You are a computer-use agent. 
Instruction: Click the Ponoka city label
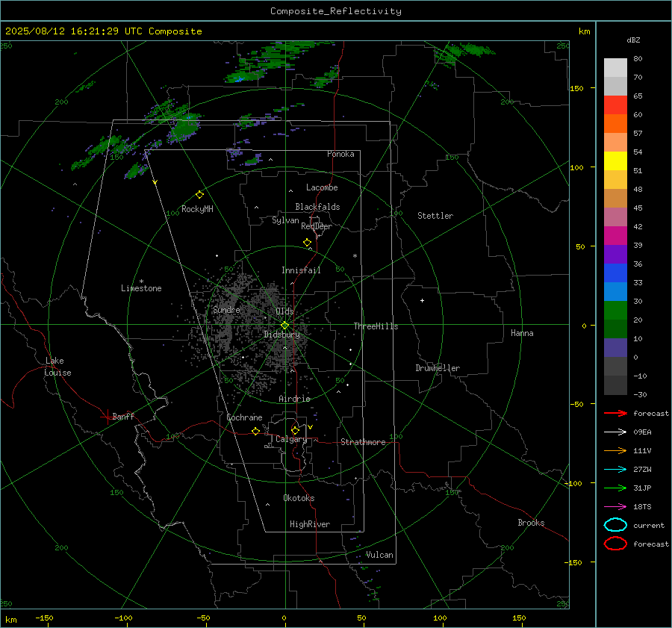point(340,154)
